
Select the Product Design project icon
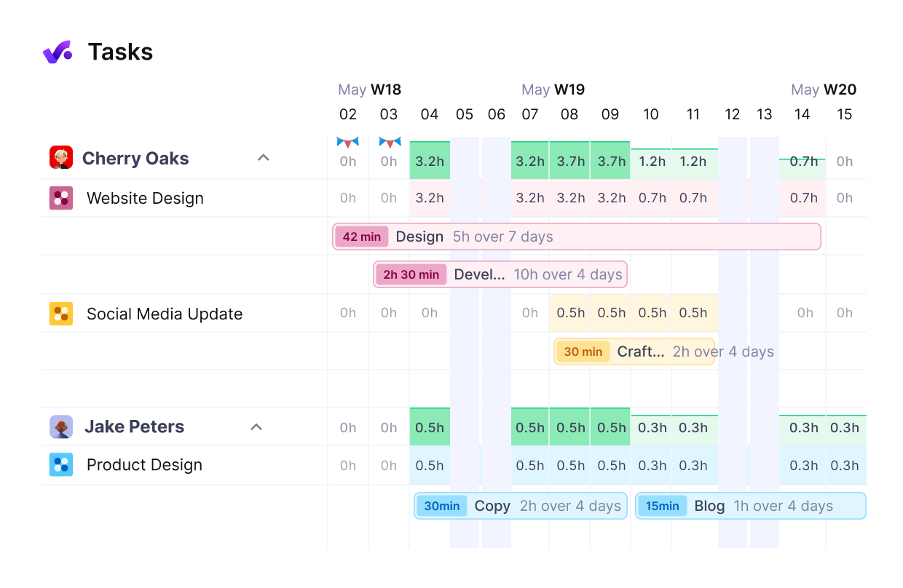coord(61,465)
